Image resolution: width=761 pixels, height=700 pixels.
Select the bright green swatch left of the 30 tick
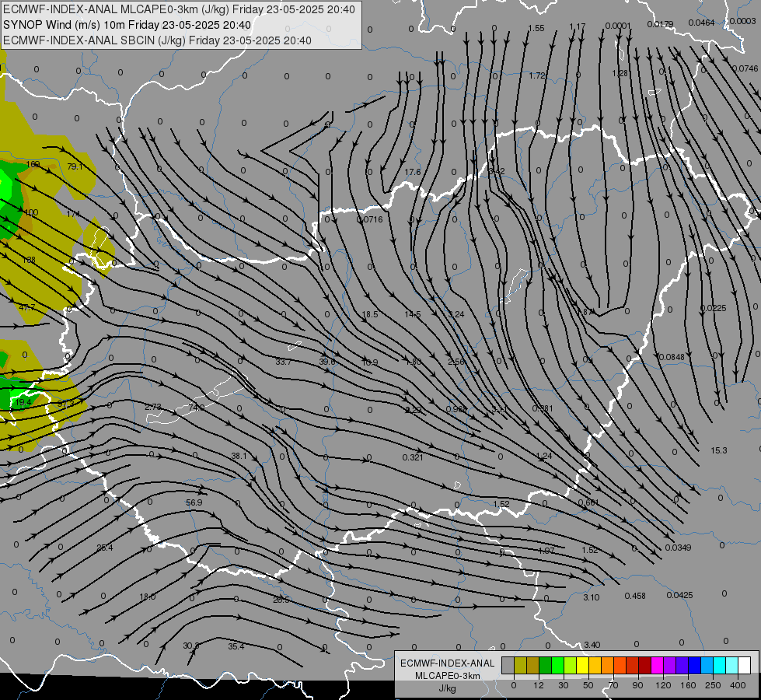[557, 666]
